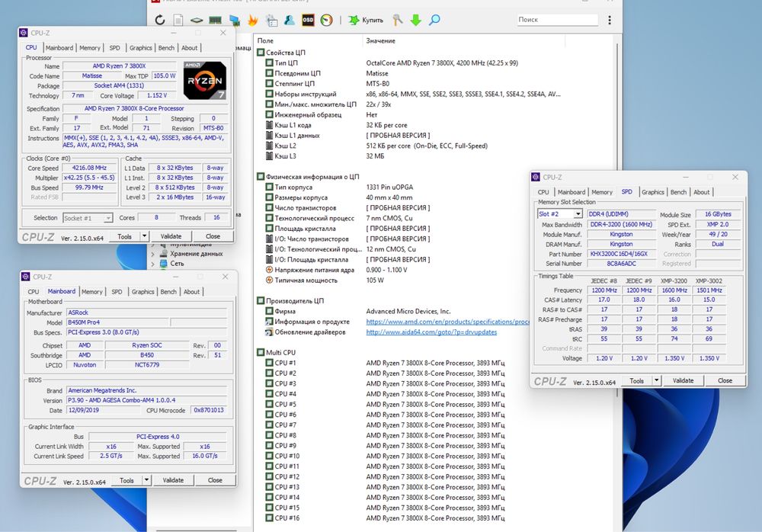Open SPD tab in Mainboard CPU-Z window
This screenshot has height=532, width=762.
[117, 292]
